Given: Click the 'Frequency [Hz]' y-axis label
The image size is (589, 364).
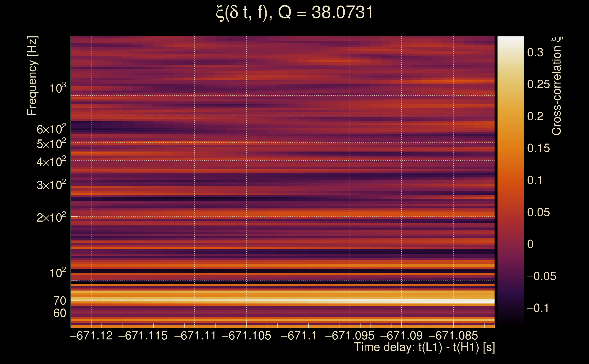Looking at the screenshot, I should [x=32, y=76].
